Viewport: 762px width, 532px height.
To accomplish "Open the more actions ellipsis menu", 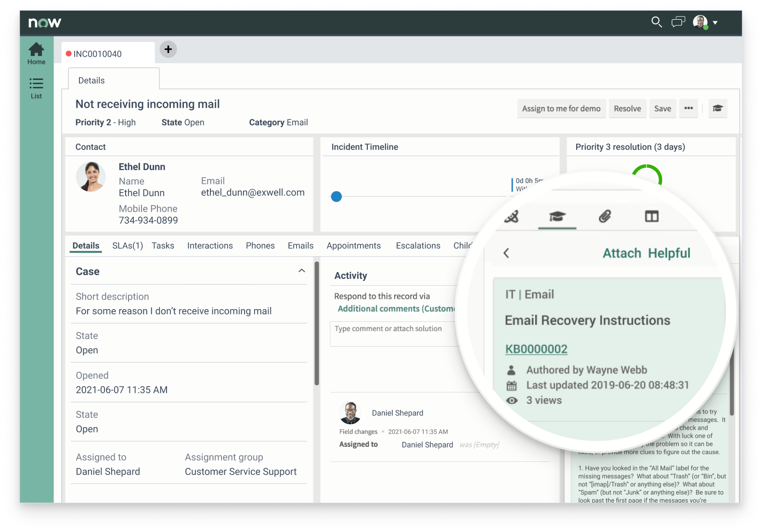I will point(688,108).
